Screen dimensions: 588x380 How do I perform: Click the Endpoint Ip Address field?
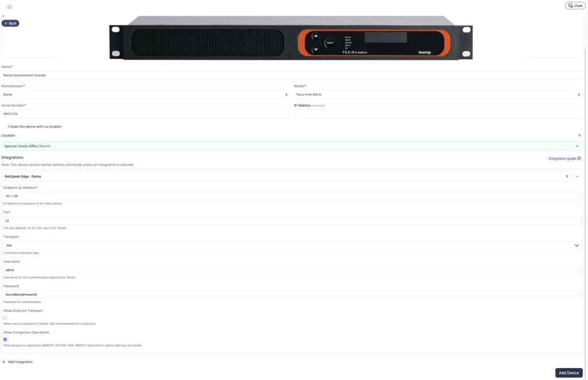pyautogui.click(x=292, y=196)
